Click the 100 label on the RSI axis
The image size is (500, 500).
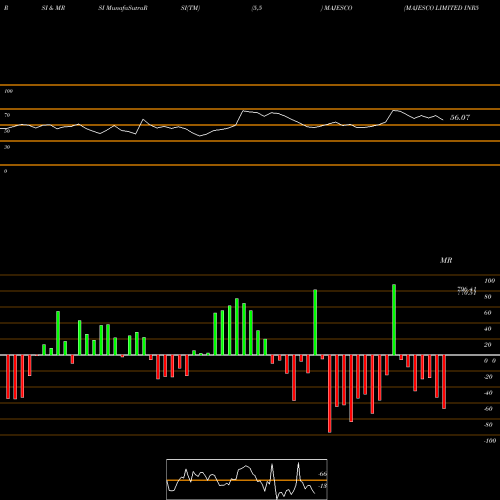[8, 91]
